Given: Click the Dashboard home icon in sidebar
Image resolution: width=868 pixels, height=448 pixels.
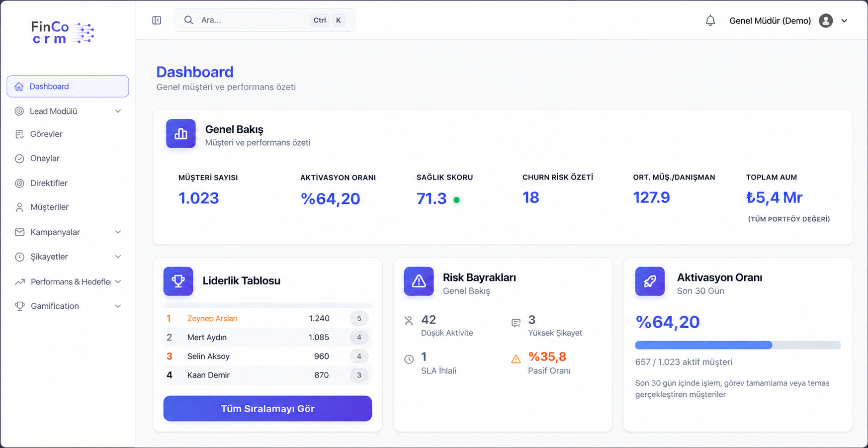Looking at the screenshot, I should [x=19, y=87].
